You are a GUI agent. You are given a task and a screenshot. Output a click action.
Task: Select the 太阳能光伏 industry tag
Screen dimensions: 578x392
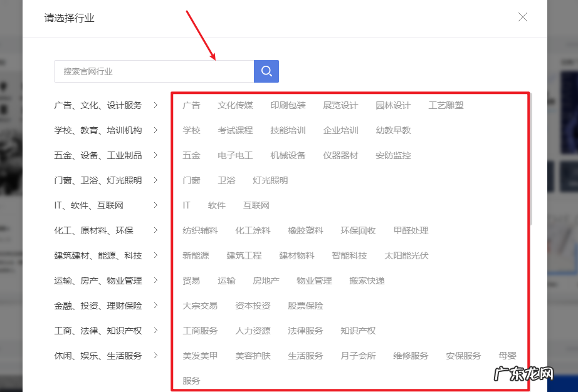pyautogui.click(x=406, y=255)
